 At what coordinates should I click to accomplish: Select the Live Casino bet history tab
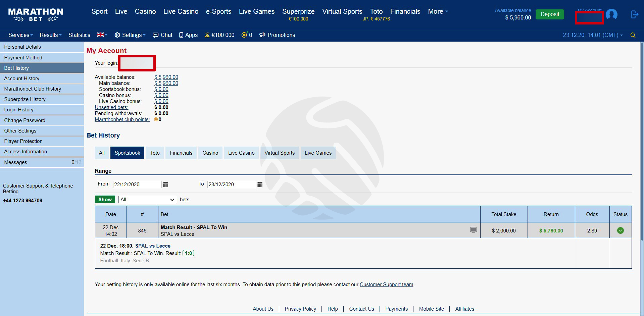pos(241,153)
